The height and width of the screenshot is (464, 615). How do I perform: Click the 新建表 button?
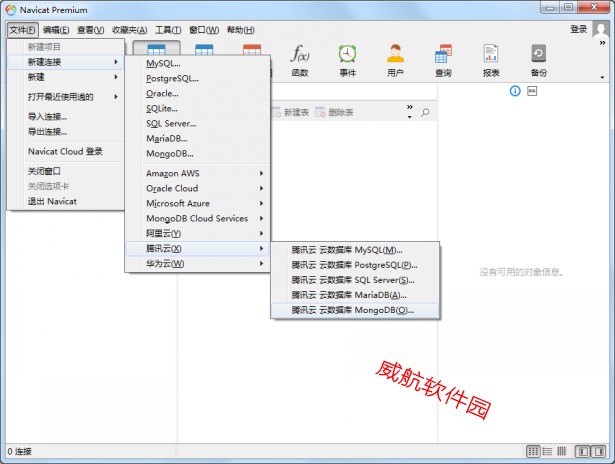(x=295, y=113)
